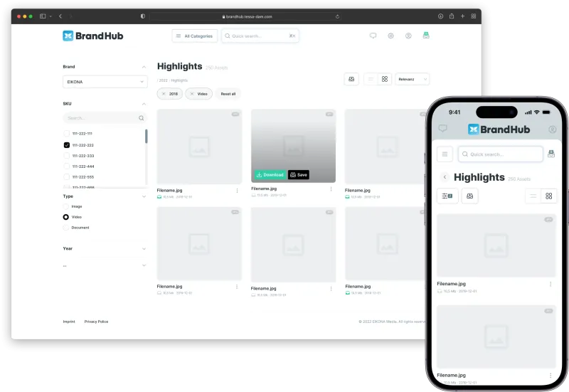Check the SKU 111-222-333 checkbox

coord(67,155)
